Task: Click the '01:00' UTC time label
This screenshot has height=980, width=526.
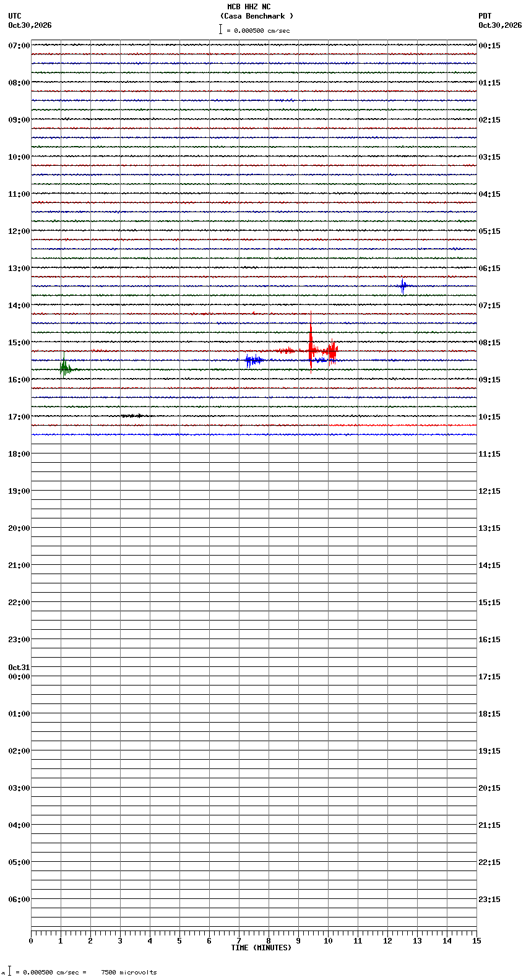Action: pos(19,714)
